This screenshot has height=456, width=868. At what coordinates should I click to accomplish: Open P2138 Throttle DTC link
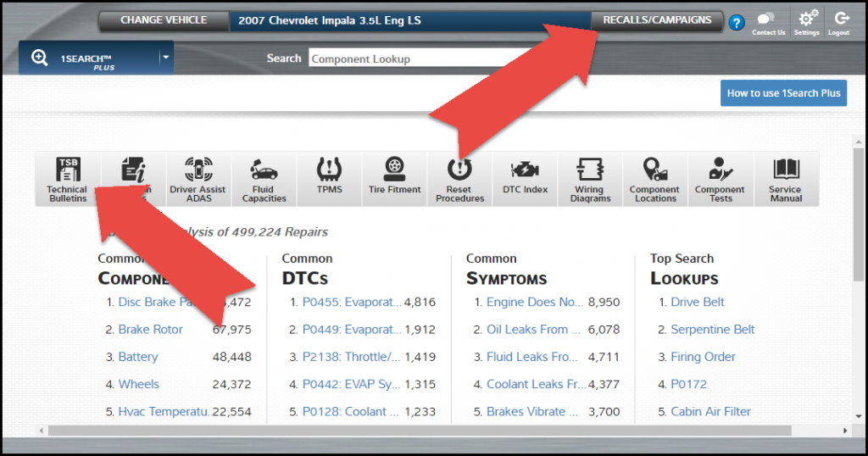[351, 357]
